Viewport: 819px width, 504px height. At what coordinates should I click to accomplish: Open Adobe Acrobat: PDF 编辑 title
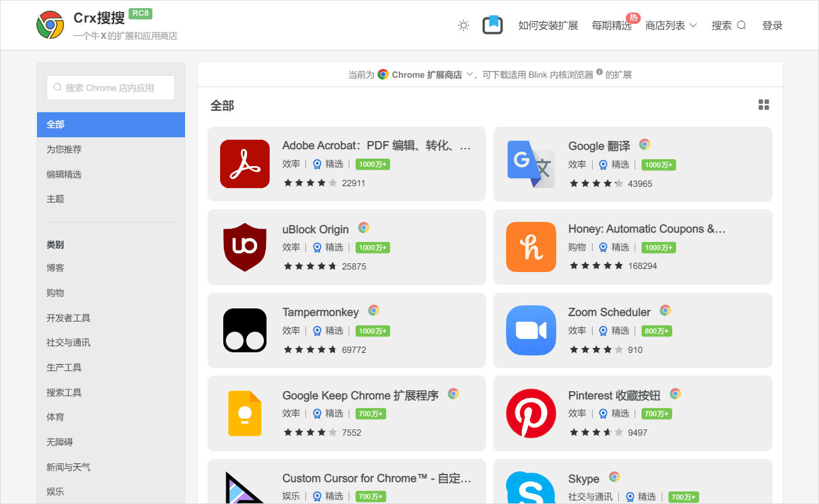(376, 146)
